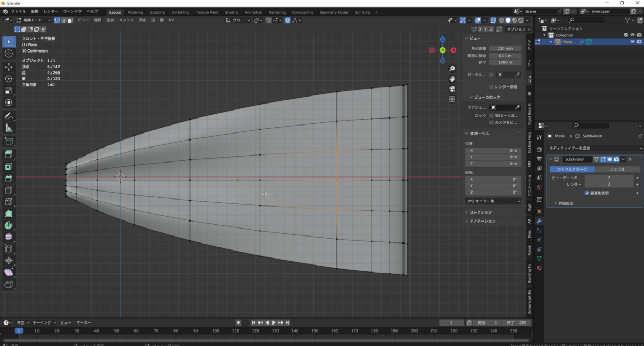Switch to solid viewport shading

click(x=508, y=20)
